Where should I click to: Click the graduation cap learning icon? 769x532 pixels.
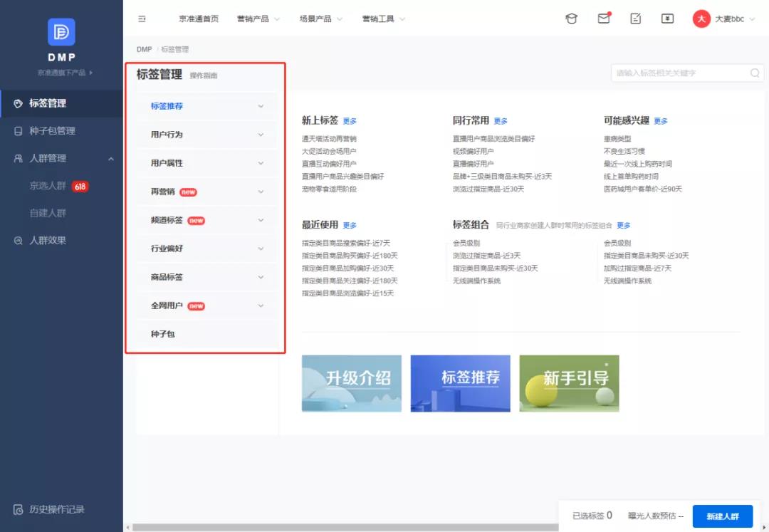[571, 19]
